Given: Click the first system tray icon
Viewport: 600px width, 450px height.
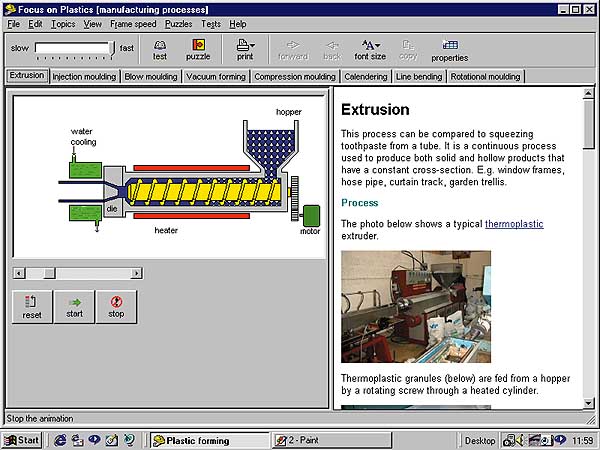Looking at the screenshot, I should (509, 441).
